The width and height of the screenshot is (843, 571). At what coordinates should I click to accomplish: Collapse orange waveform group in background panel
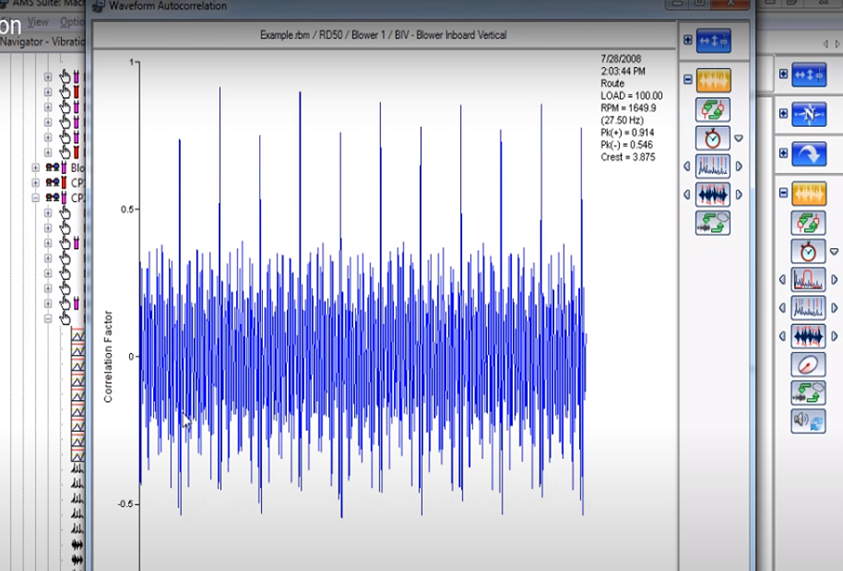[x=783, y=193]
